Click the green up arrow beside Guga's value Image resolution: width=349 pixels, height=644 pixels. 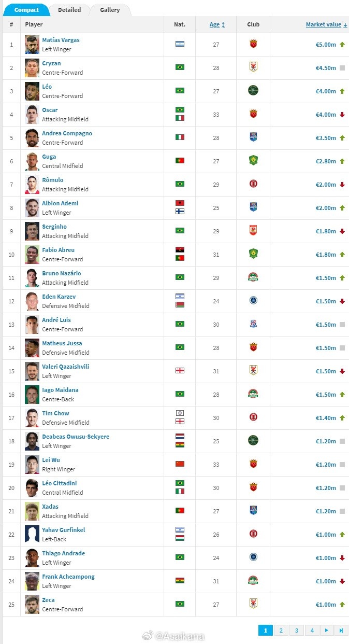342,161
